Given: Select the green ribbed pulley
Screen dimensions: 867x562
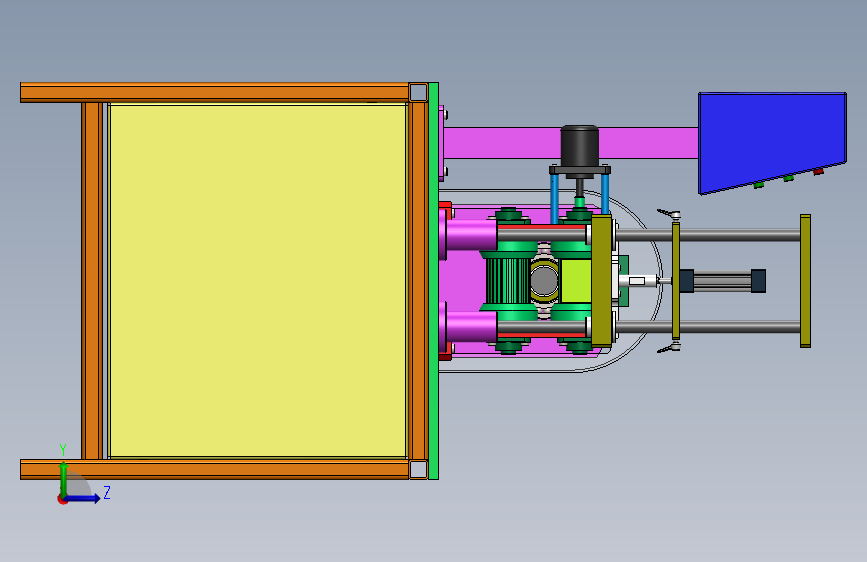Looking at the screenshot, I should coord(508,280).
